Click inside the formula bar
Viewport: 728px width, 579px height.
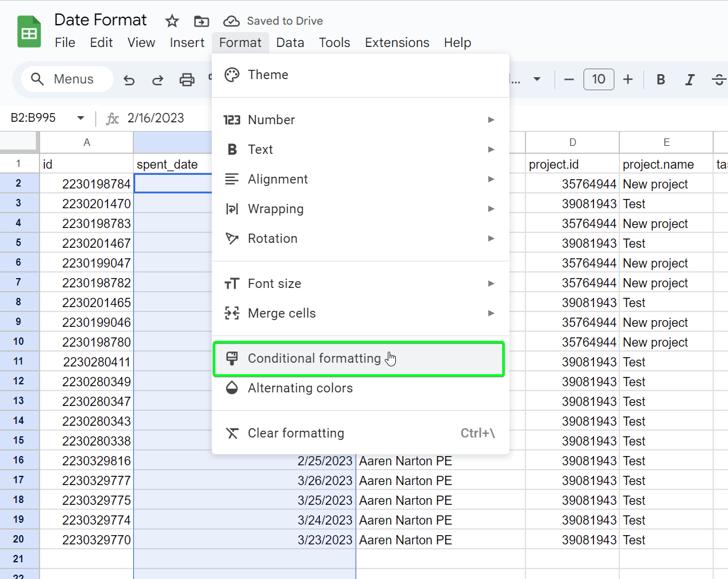coord(185,117)
